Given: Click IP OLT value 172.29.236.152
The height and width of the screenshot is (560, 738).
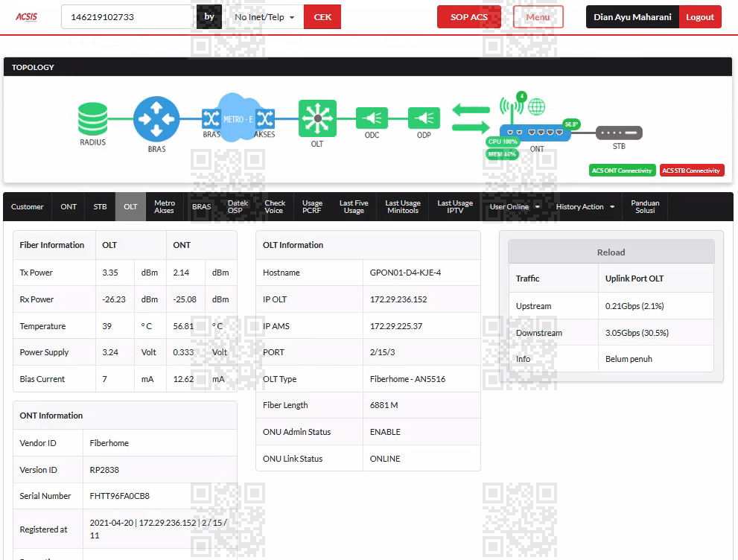Looking at the screenshot, I should pyautogui.click(x=398, y=299).
